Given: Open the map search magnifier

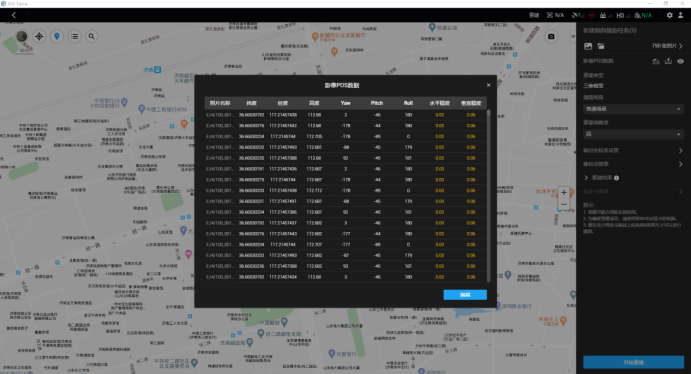Looking at the screenshot, I should [92, 37].
